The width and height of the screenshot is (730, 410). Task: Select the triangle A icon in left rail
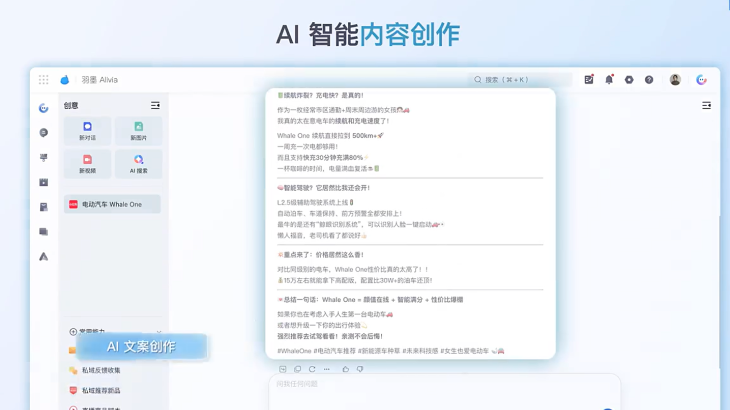click(43, 256)
